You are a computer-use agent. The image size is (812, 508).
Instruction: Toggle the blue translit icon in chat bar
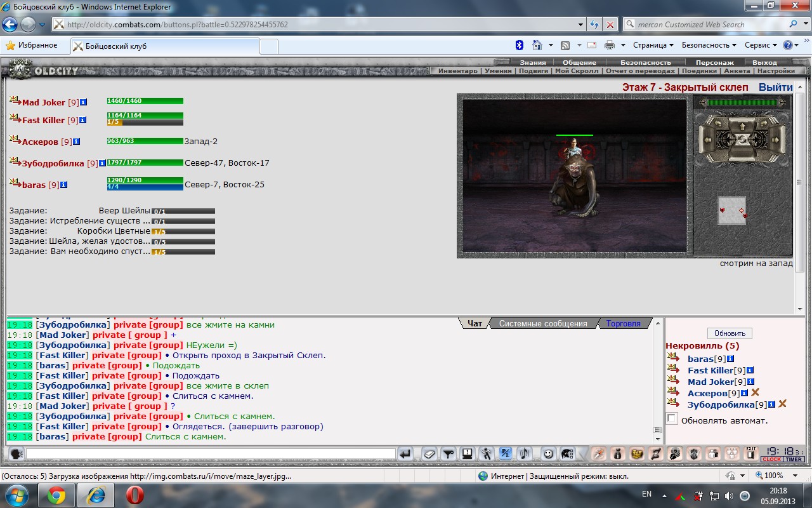coord(506,454)
